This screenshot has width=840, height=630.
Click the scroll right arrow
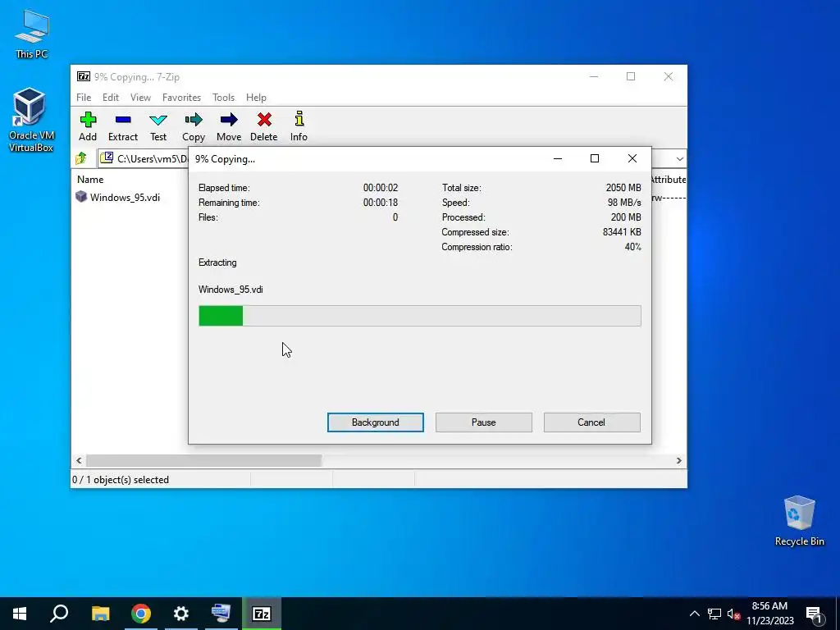(x=678, y=460)
